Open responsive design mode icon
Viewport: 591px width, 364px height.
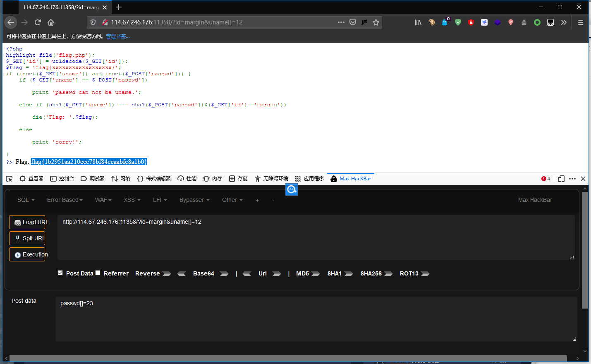point(561,179)
